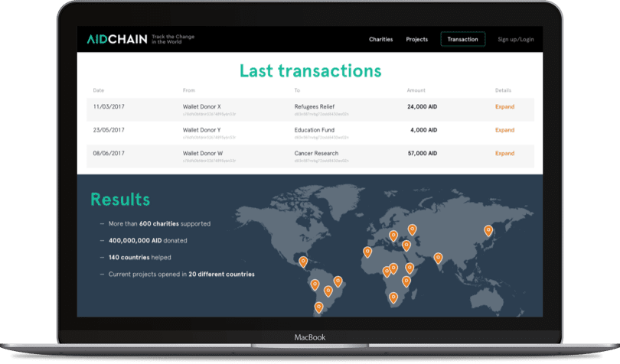
Task: Go to the Projects page
Action: (416, 39)
